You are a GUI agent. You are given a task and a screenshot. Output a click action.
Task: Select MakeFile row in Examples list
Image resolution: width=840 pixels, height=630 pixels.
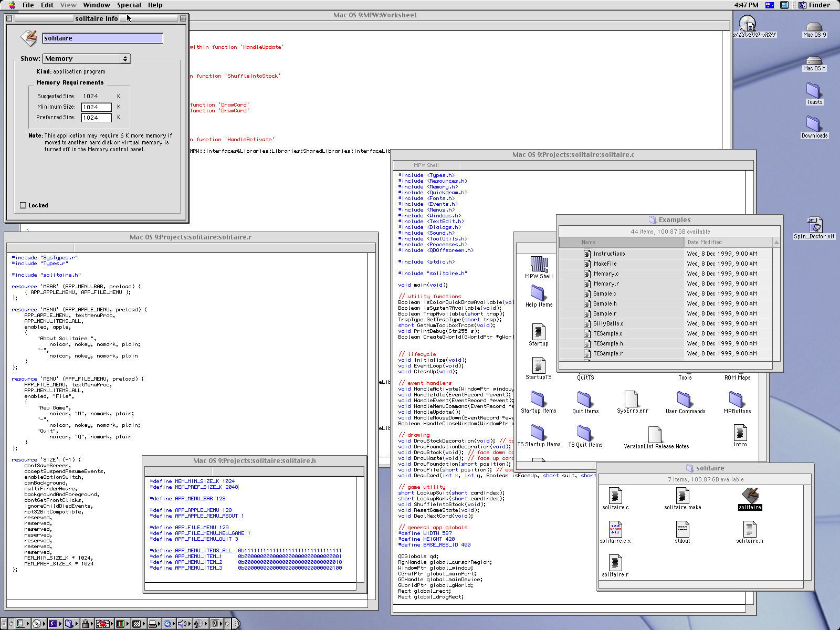[665, 264]
